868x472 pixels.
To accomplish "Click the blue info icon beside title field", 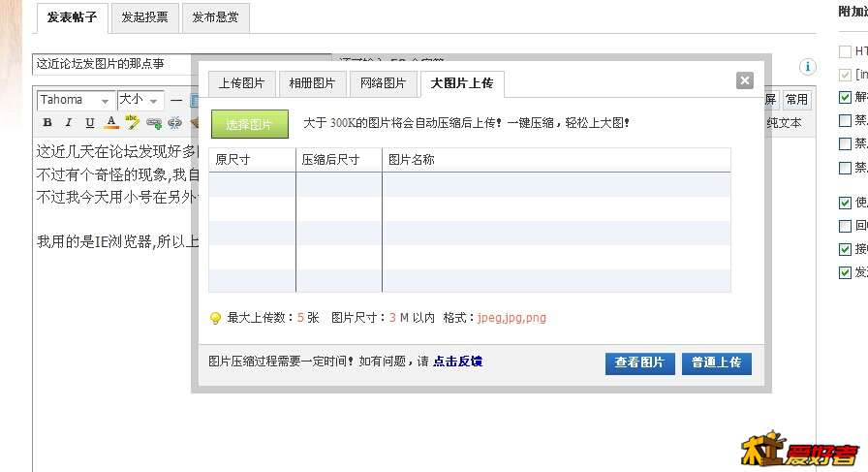I will pos(808,67).
